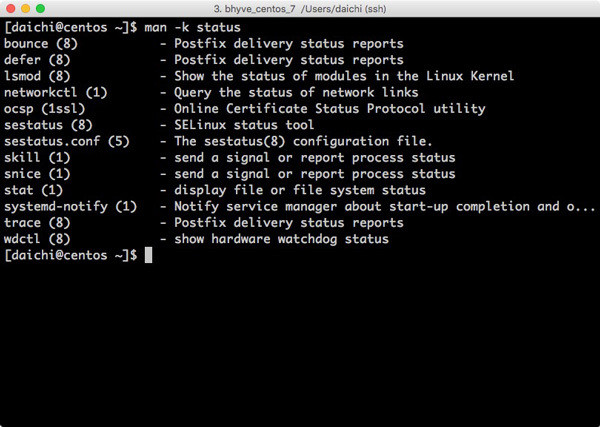Click the 'bounce (8)' man page entry
Screen dimensions: 600x427
point(39,44)
